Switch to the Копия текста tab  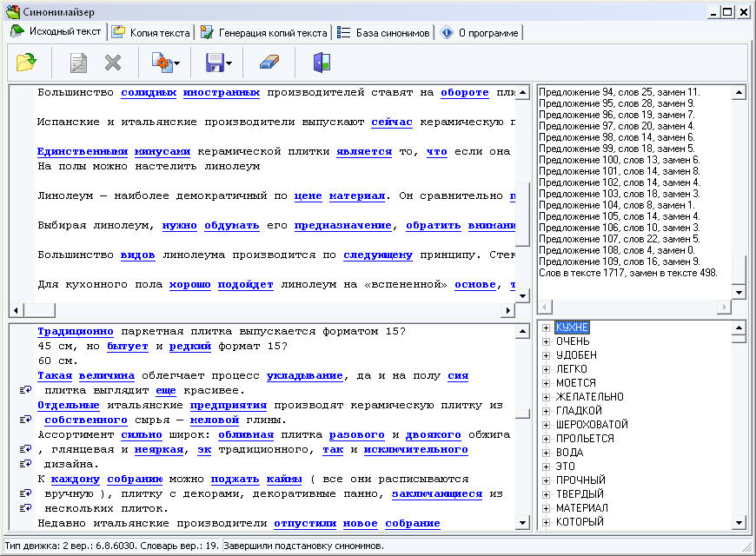(x=151, y=33)
